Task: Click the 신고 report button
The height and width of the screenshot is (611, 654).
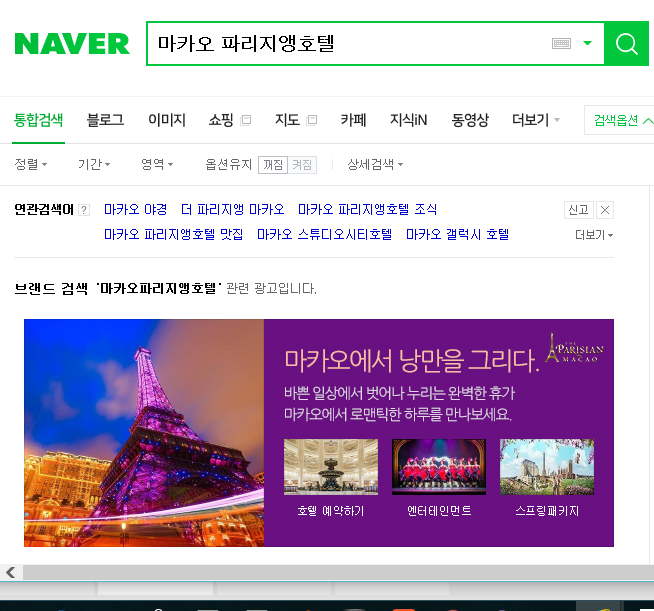Action: [x=579, y=210]
